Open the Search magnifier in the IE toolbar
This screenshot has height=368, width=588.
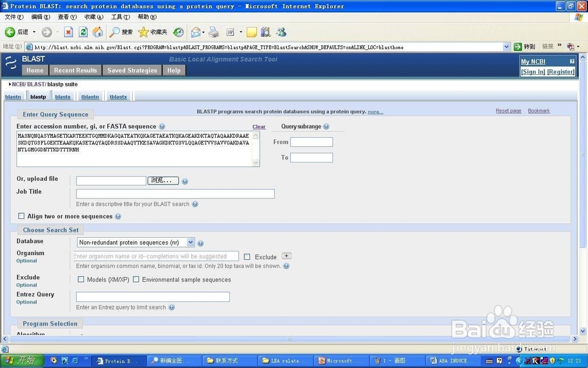[x=115, y=32]
